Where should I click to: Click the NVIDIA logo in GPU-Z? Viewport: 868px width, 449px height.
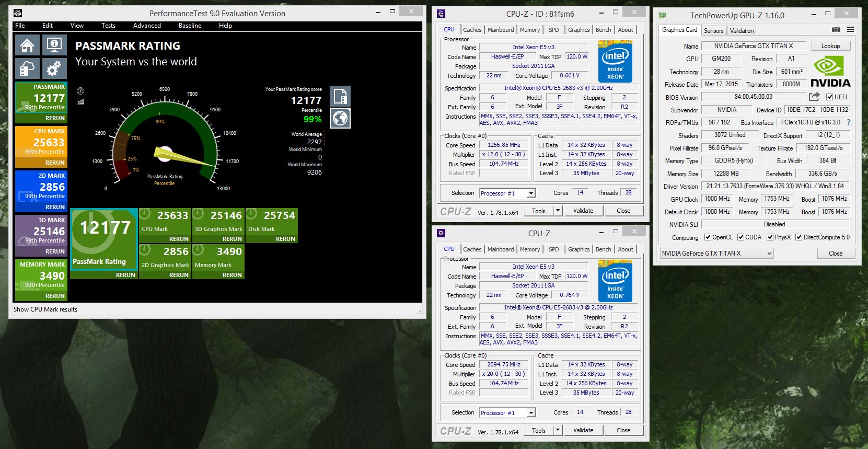tap(830, 72)
